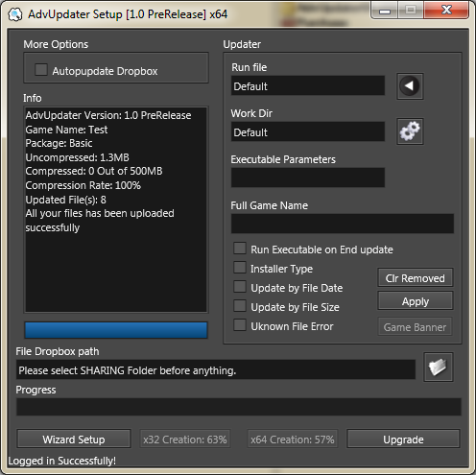Viewport: 476px width, 475px height.
Task: Close the AdvUpdater Setup window
Action: 446,10
